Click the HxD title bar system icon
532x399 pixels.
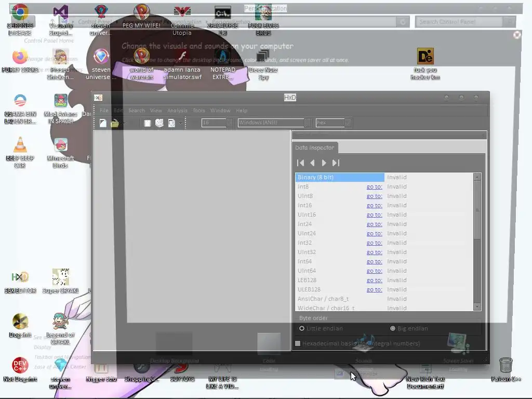coord(98,98)
